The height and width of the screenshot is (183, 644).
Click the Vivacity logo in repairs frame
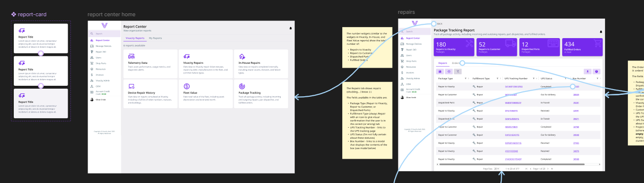[x=415, y=23]
